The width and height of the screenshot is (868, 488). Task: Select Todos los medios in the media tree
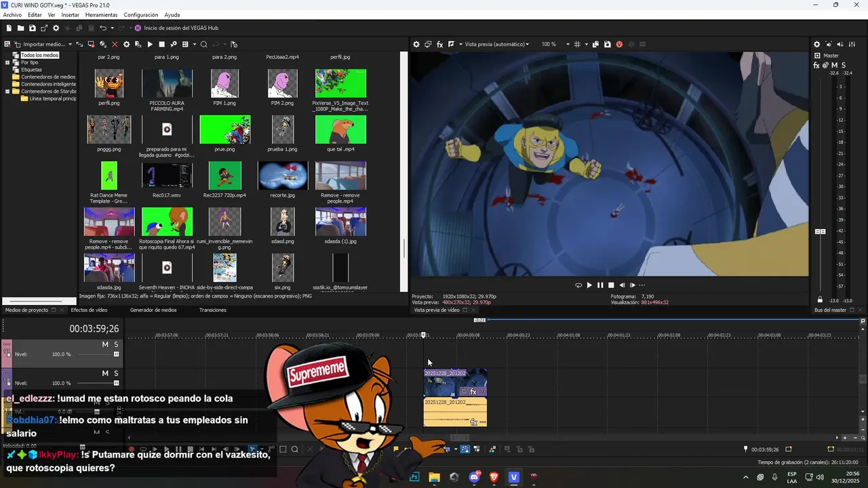click(x=39, y=55)
